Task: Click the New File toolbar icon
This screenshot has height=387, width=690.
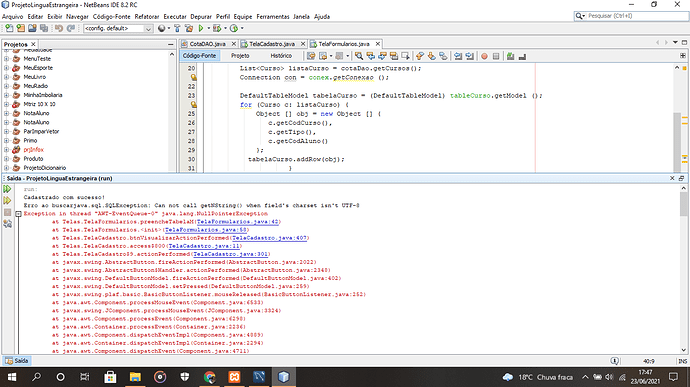Action: (9, 28)
